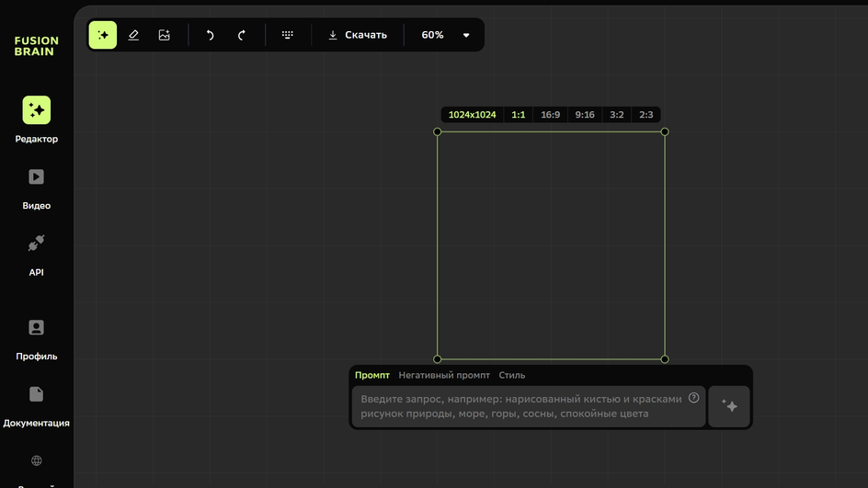The height and width of the screenshot is (488, 868).
Task: Open the API section in sidebar
Action: (x=37, y=255)
